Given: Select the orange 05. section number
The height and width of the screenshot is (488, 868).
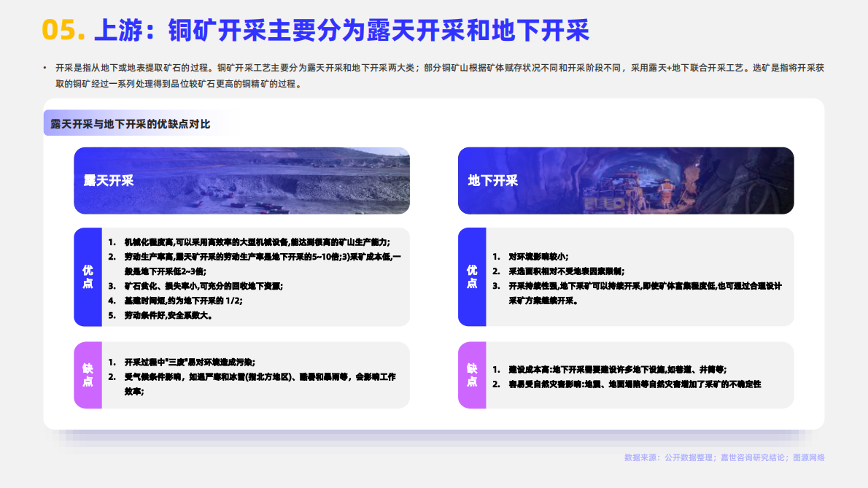Looking at the screenshot, I should (x=63, y=30).
